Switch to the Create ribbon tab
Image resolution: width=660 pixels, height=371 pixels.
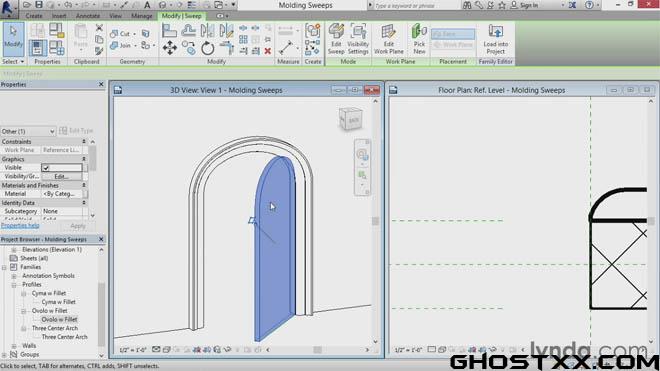pyautogui.click(x=34, y=16)
